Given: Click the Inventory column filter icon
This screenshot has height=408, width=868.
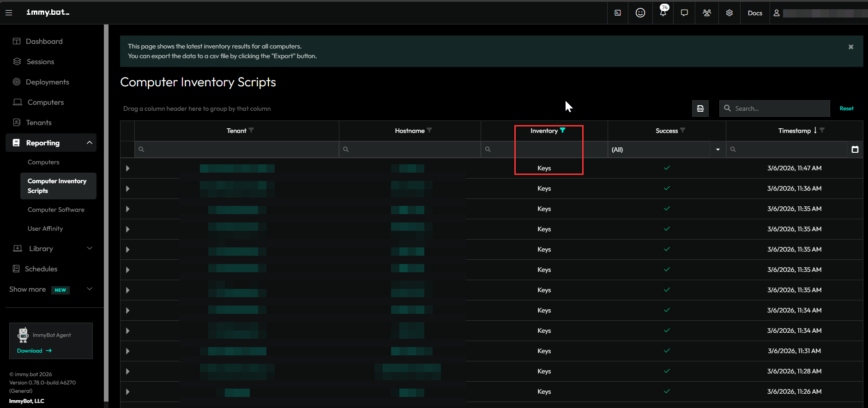Looking at the screenshot, I should tap(562, 131).
